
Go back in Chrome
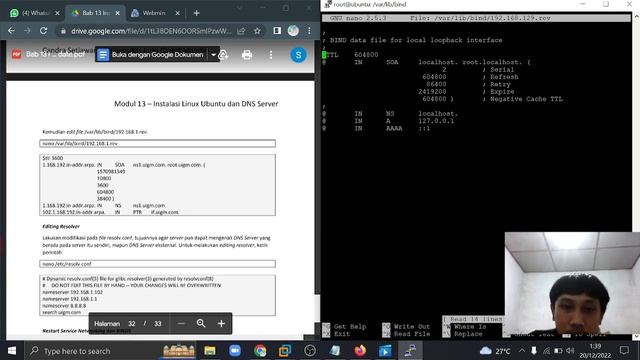(11, 31)
